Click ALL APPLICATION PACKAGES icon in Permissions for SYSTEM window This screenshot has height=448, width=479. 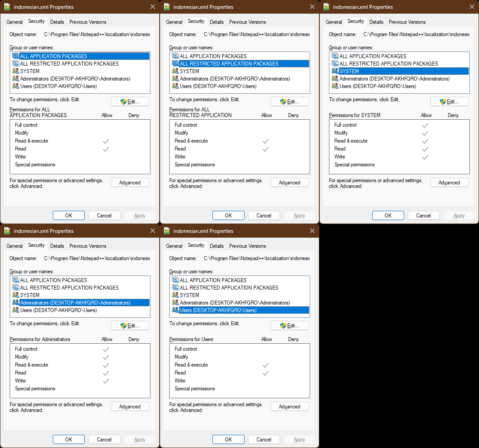pos(335,56)
